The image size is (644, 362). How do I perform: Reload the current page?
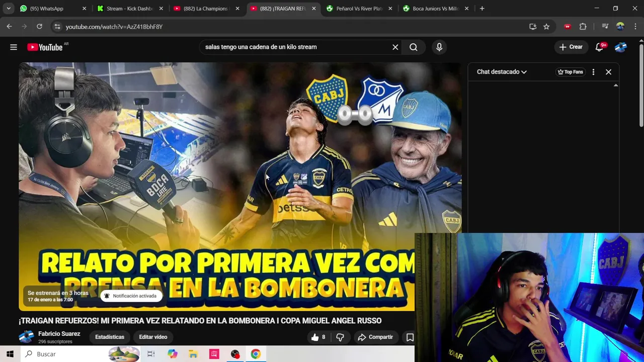39,27
